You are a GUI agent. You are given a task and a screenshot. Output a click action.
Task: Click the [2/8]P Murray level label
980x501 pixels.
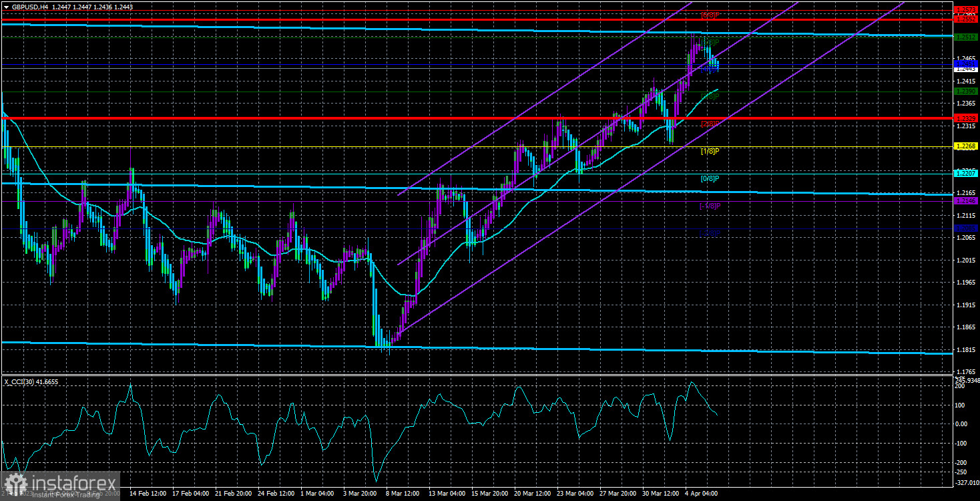(710, 124)
